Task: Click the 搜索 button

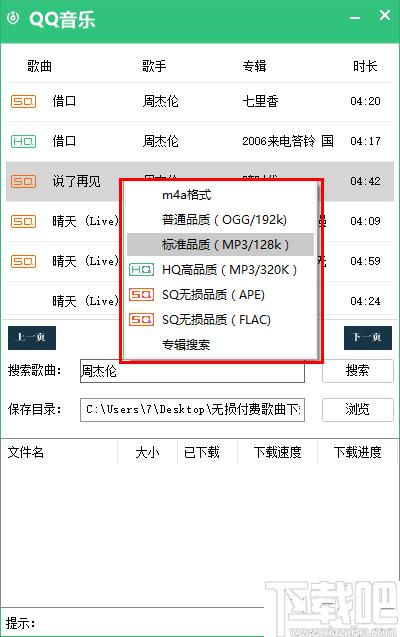Action: tap(358, 370)
